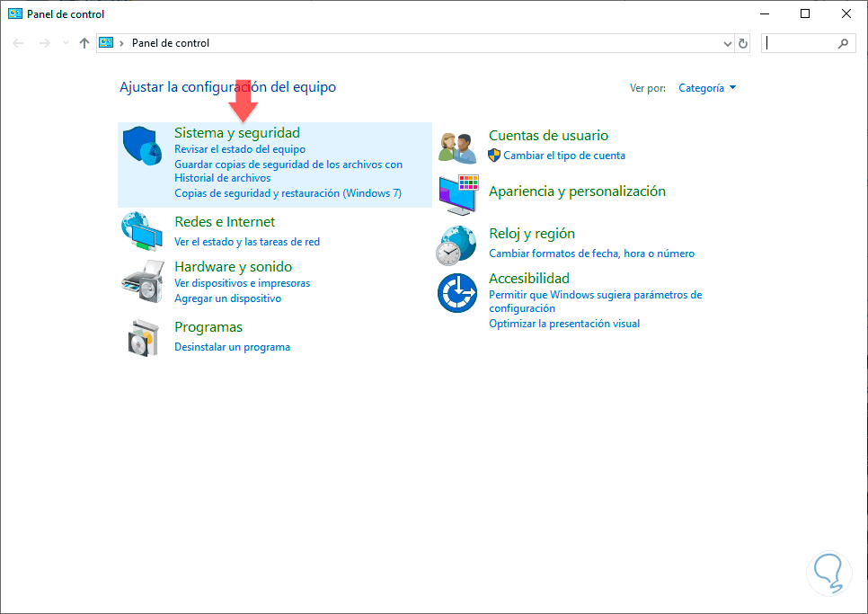
Task: Click Desinstalar un programa link
Action: pos(232,347)
